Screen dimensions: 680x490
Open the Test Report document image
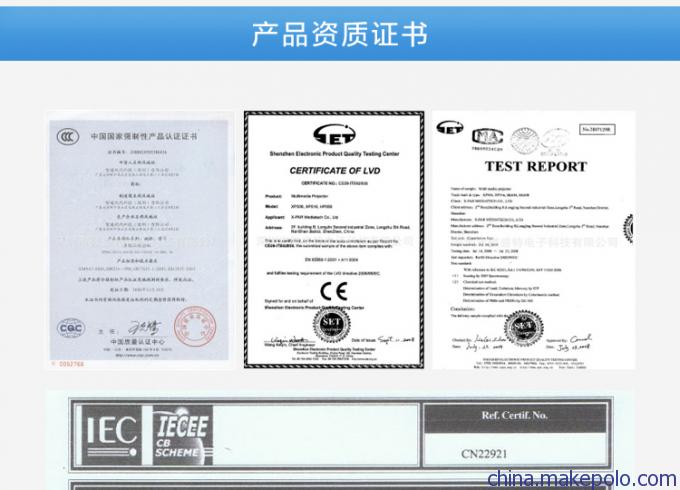tap(534, 240)
